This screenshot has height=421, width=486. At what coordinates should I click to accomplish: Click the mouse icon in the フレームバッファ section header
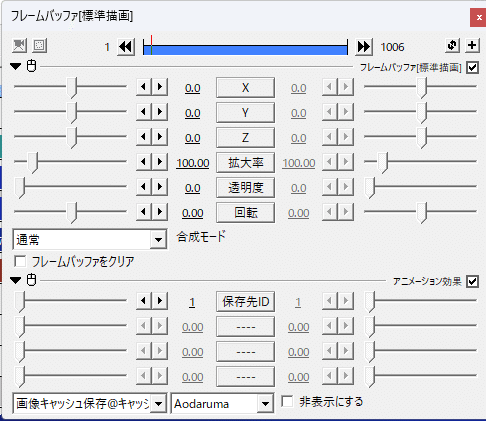pos(31,66)
